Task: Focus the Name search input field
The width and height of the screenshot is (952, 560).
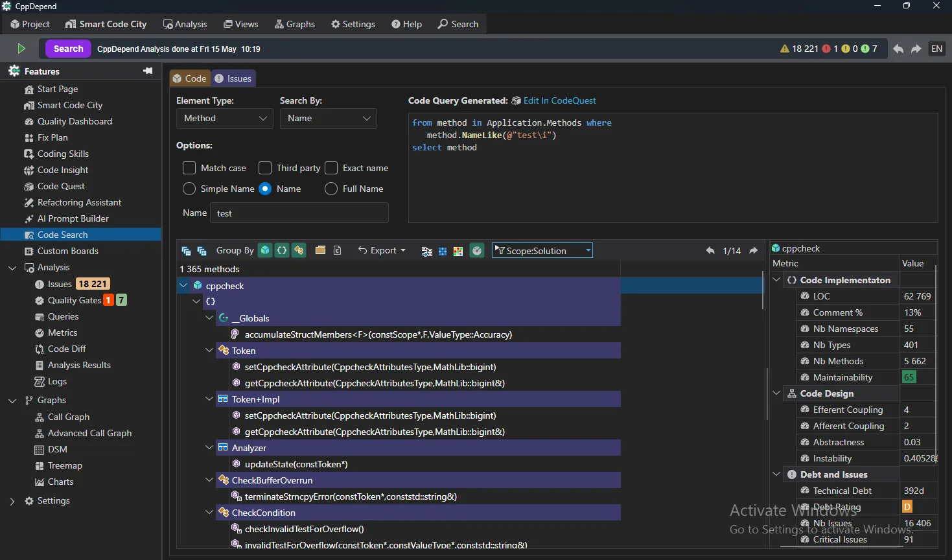Action: pos(299,213)
